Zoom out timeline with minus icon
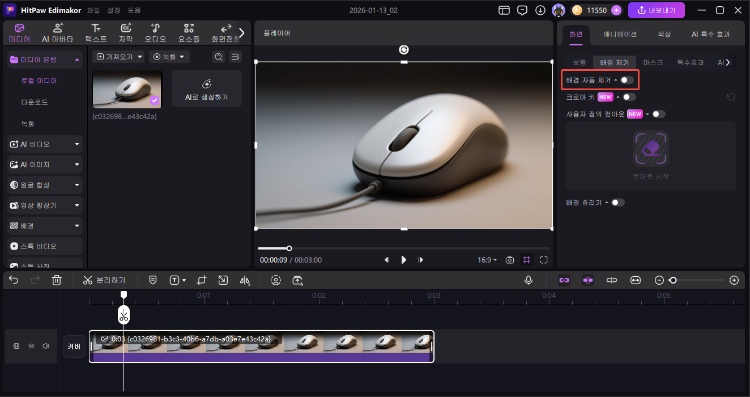Screen dimensions: 750x397 coord(659,280)
